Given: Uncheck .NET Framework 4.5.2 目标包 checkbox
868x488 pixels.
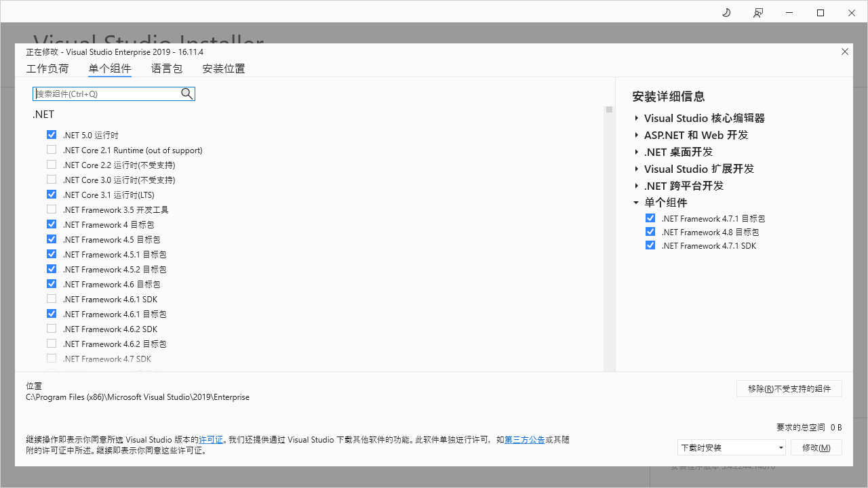Looking at the screenshot, I should pos(52,269).
